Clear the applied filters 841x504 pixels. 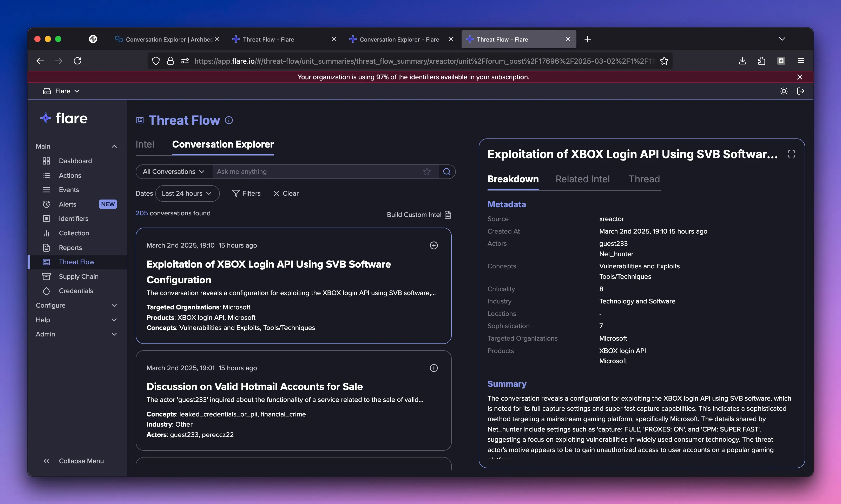pos(286,193)
